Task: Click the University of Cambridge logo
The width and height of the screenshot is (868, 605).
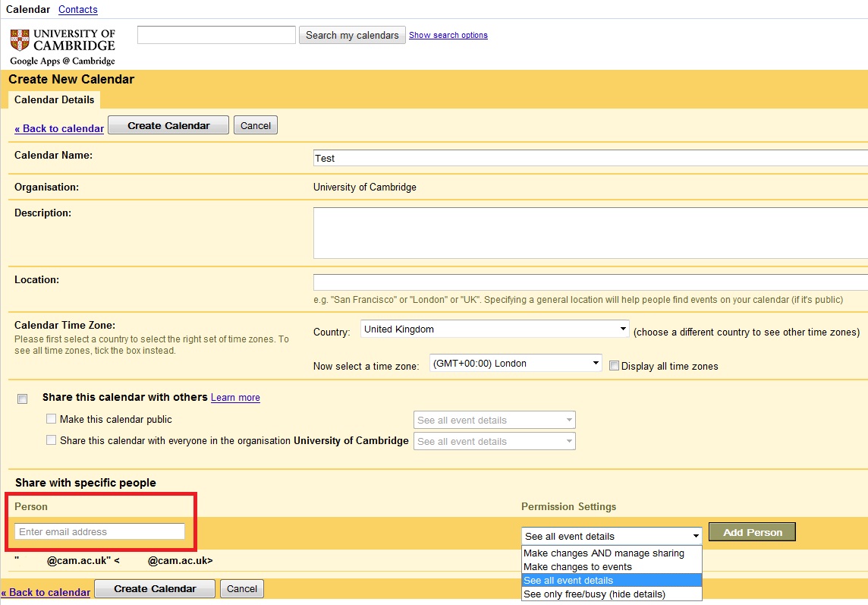Action: 62,40
